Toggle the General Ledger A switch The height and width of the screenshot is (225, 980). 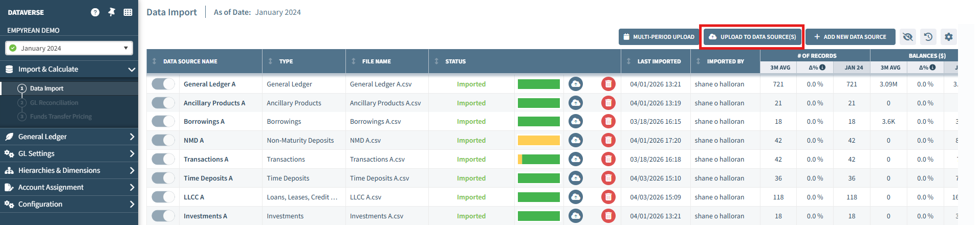pos(163,84)
